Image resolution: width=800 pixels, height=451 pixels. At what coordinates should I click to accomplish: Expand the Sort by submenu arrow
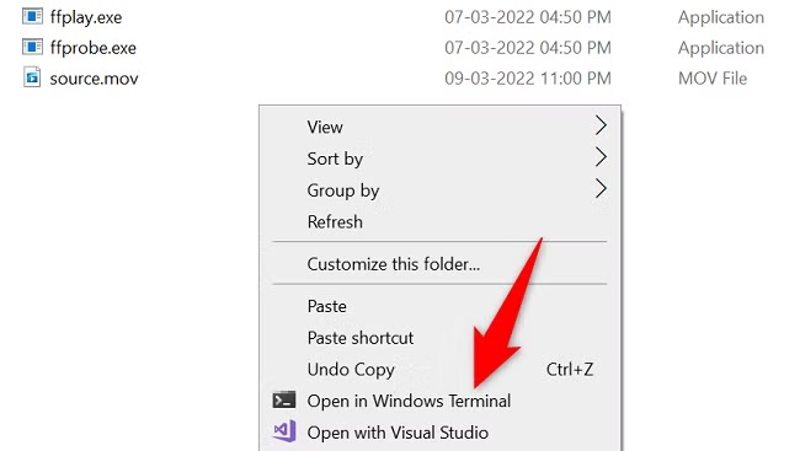point(600,158)
